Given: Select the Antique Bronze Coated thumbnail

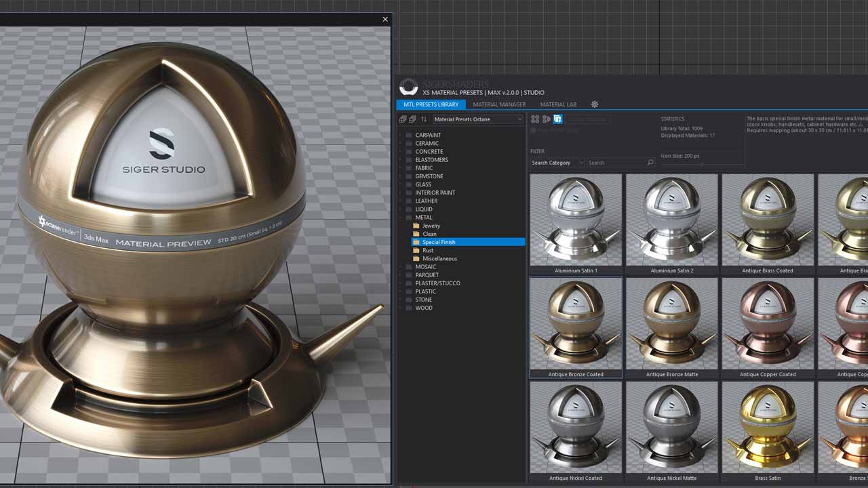Looking at the screenshot, I should tap(576, 323).
